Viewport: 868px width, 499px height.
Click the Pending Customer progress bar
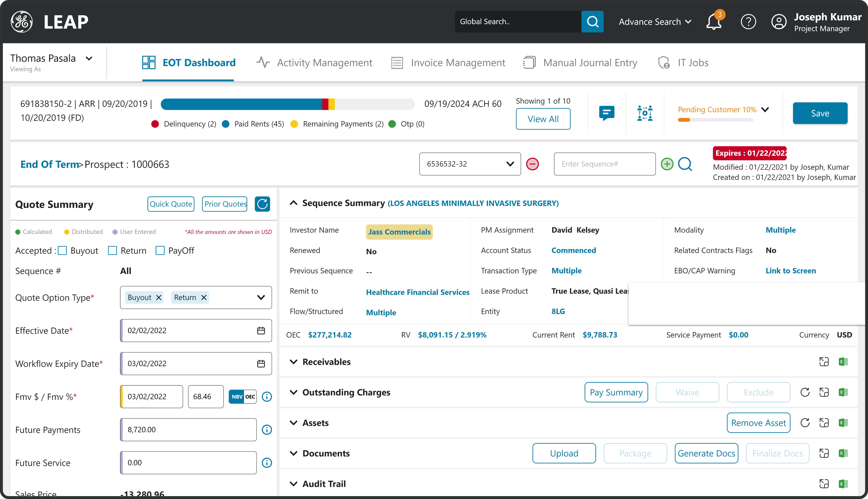click(x=715, y=120)
